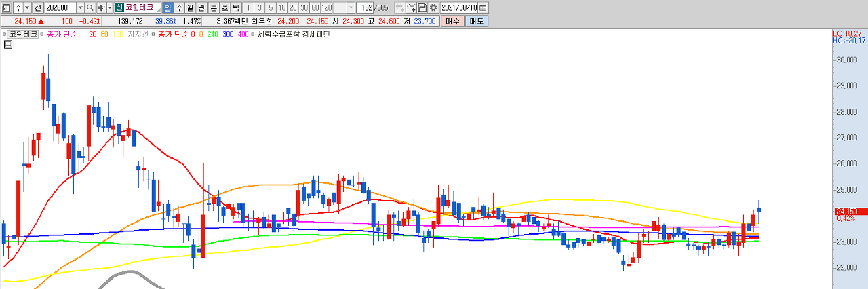The width and height of the screenshot is (868, 289).
Task: Click the 매도 sell button
Action: (475, 21)
